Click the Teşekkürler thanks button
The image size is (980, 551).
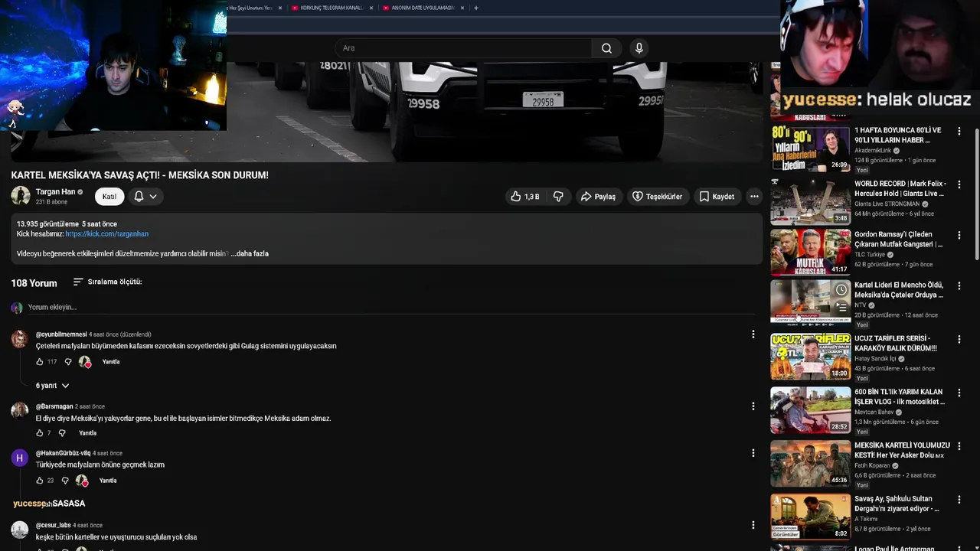(657, 197)
